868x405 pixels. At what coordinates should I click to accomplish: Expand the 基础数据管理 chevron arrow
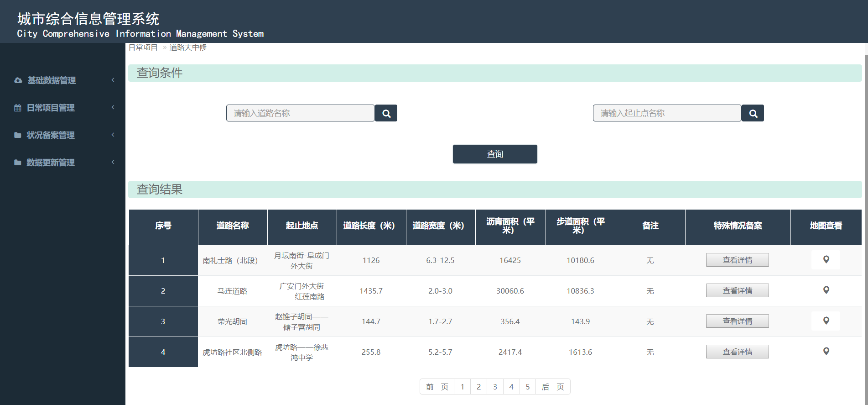click(113, 80)
